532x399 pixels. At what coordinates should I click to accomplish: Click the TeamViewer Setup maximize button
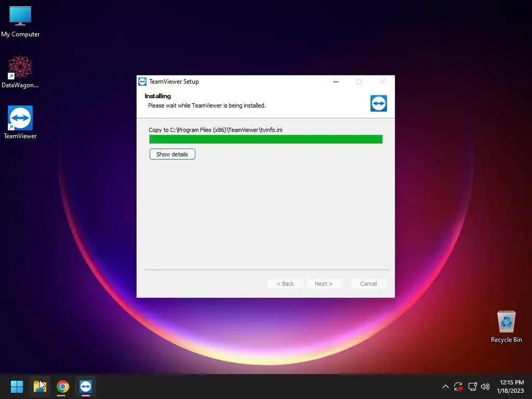pyautogui.click(x=359, y=82)
